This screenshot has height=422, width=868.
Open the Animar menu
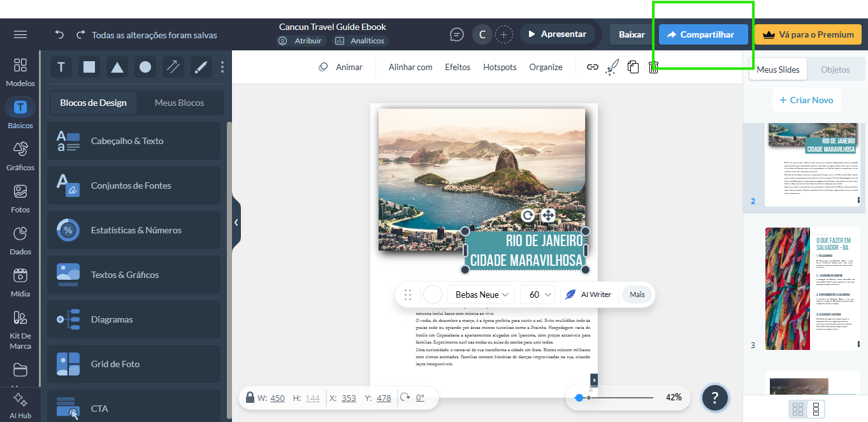point(341,67)
